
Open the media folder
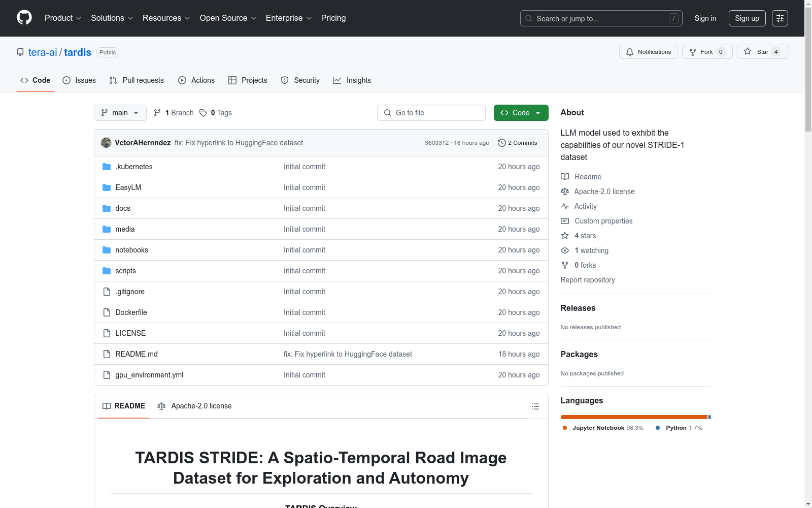125,229
